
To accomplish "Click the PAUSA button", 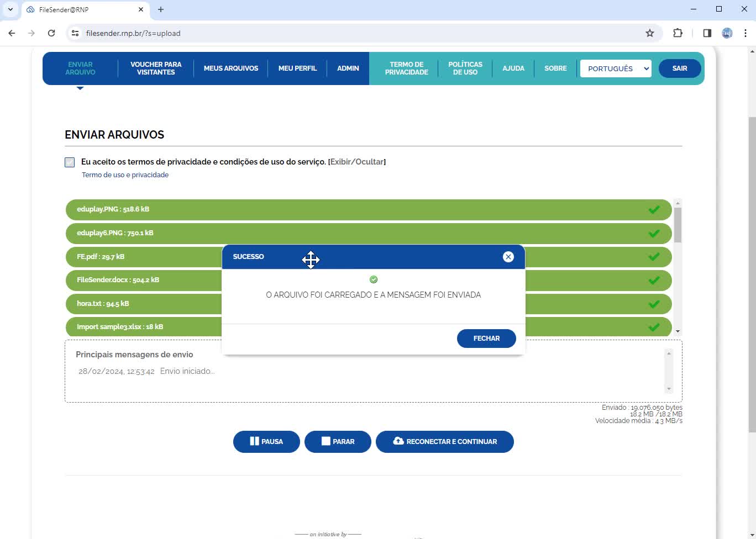I will click(266, 442).
